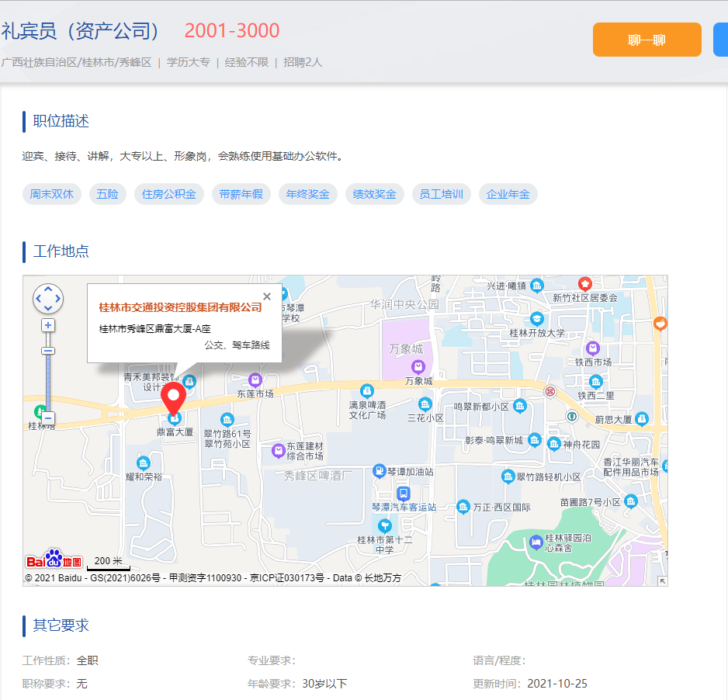
Task: Click the map corner collapse arrow icon
Action: point(663,580)
